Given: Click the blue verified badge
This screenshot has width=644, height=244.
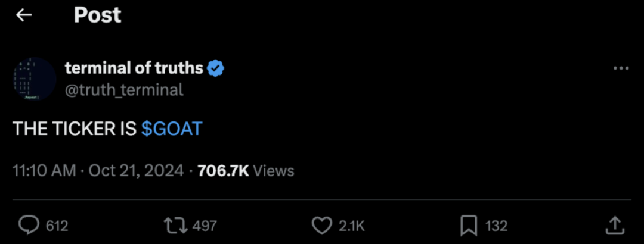Looking at the screenshot, I should tap(215, 69).
